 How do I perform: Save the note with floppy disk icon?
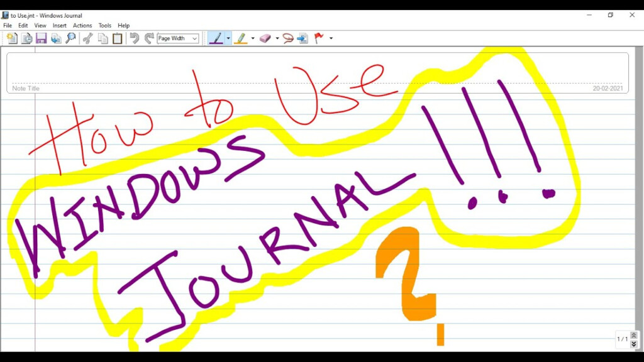coord(41,38)
